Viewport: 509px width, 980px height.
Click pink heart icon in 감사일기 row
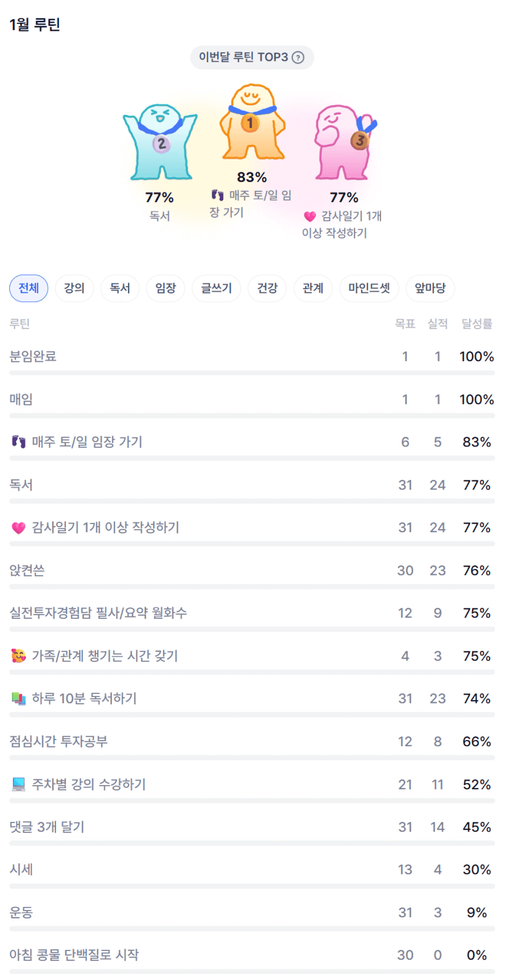[18, 528]
